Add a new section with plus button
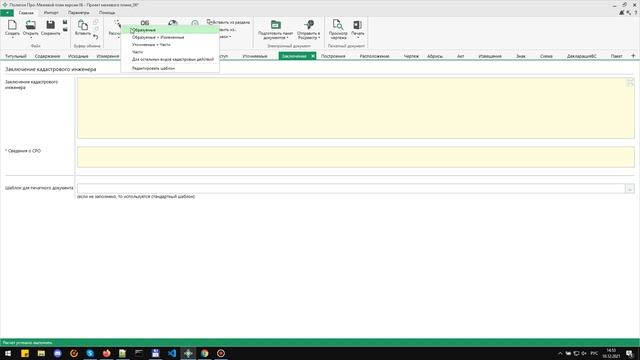The image size is (640, 360). coord(633,56)
